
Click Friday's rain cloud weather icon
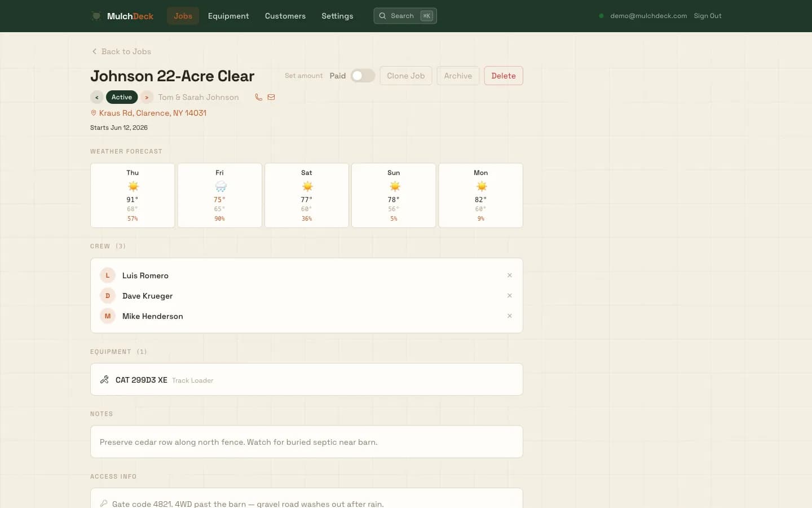pyautogui.click(x=220, y=186)
